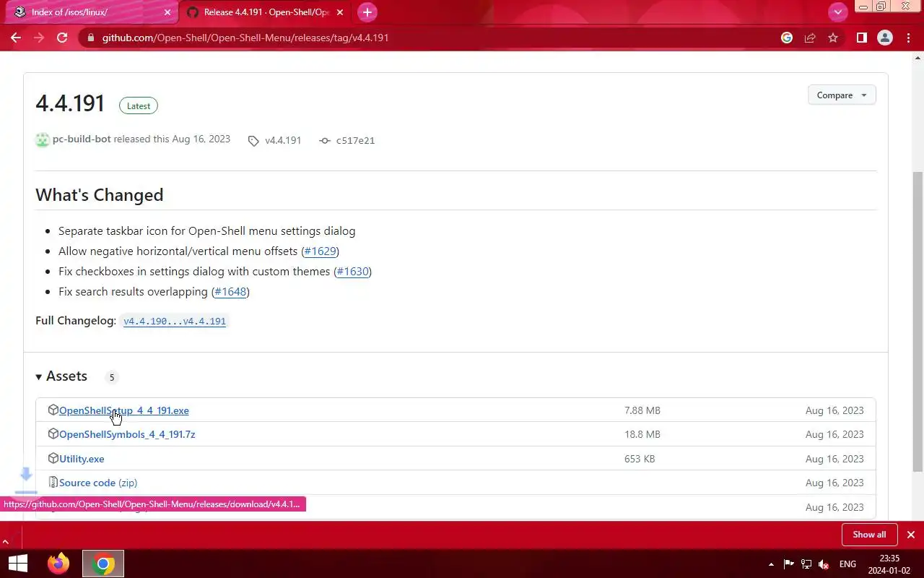Download OpenShellSetup_4_4_191.exe
Image resolution: width=924 pixels, height=578 pixels.
point(124,410)
